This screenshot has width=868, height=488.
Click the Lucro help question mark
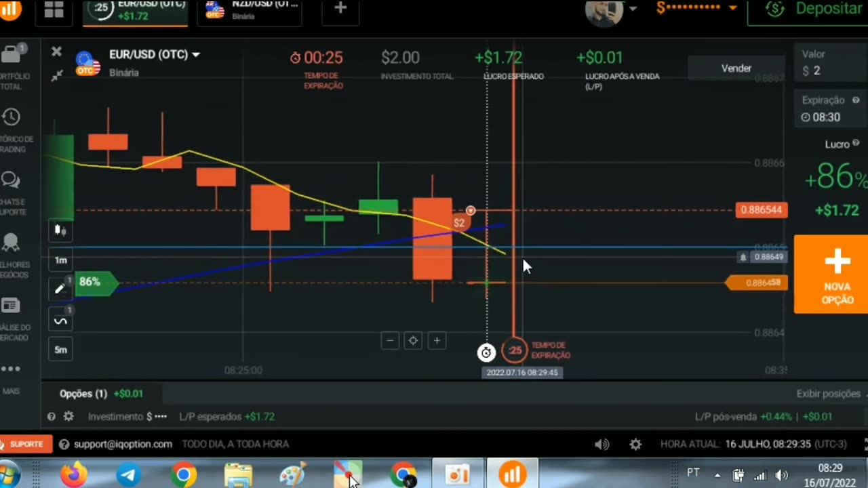tap(856, 144)
